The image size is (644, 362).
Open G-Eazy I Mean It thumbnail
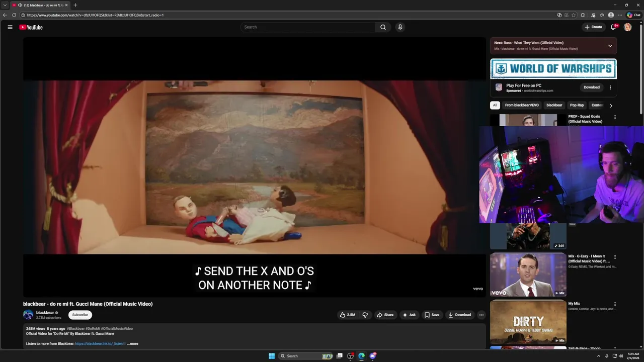pos(528,274)
